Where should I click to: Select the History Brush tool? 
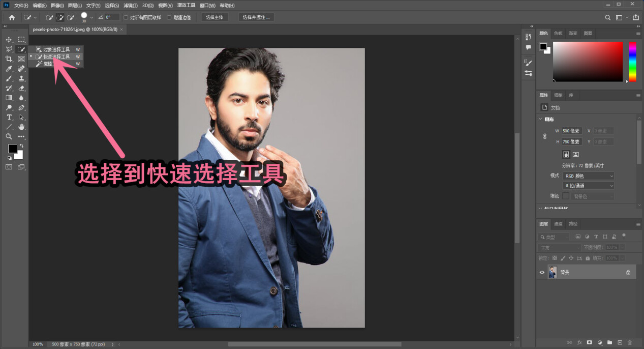(x=9, y=88)
